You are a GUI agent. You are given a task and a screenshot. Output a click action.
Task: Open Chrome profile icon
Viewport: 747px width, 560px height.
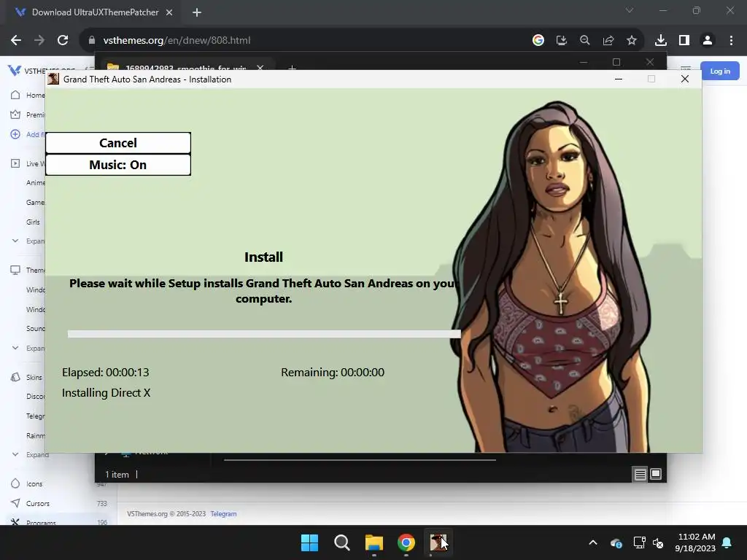coord(708,41)
